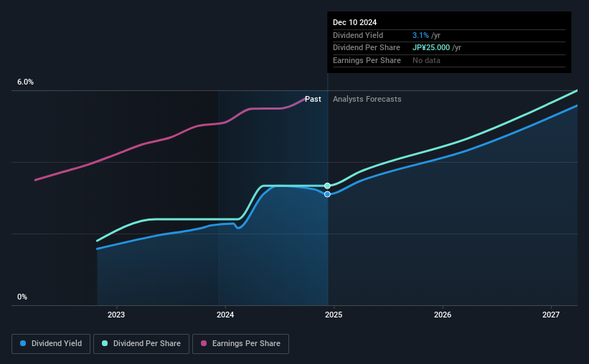Click the blue Dividend Yield legend dot

[23, 343]
